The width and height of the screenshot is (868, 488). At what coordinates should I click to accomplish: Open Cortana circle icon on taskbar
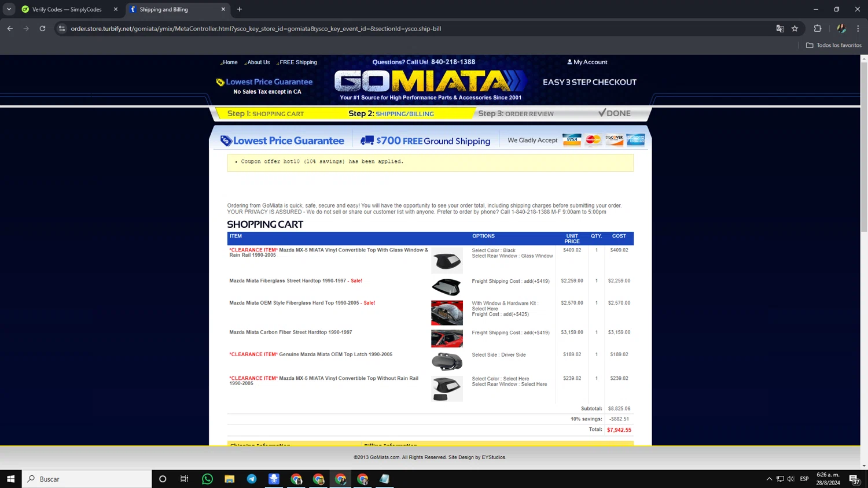(163, 479)
